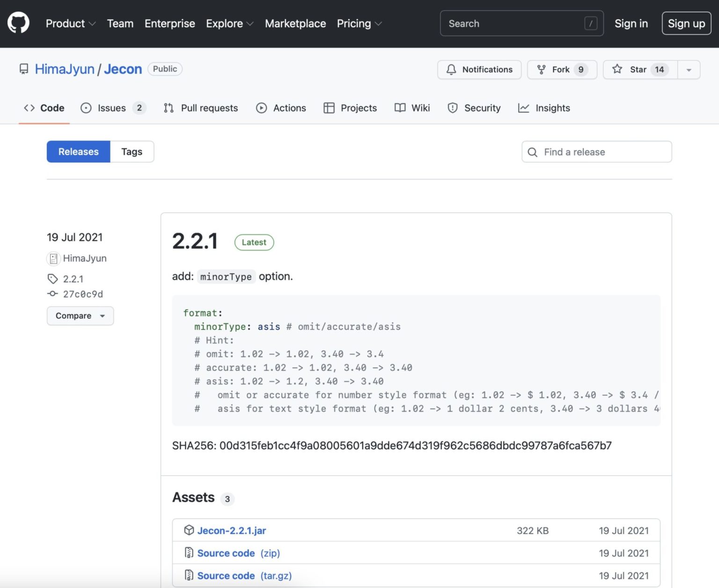Screen dimensions: 719x588
Task: Click the Sign up button
Action: (x=686, y=23)
